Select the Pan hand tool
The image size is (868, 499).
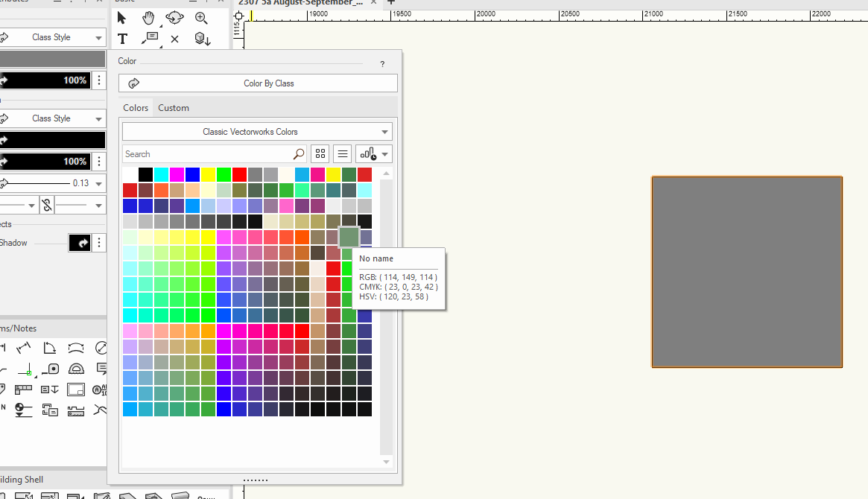(148, 19)
